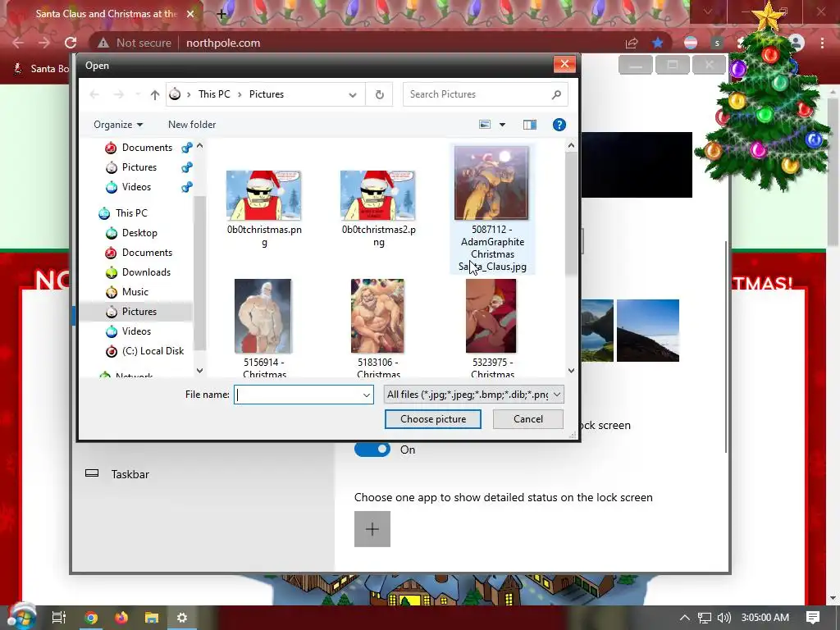Reload the northpole.com page in Chrome
This screenshot has width=840, height=630.
(71, 43)
